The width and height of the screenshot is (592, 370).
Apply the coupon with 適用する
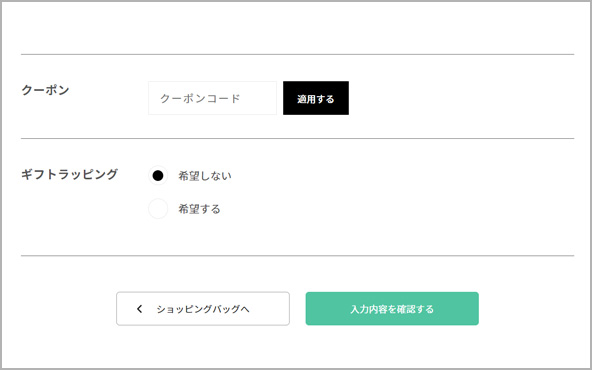[316, 98]
